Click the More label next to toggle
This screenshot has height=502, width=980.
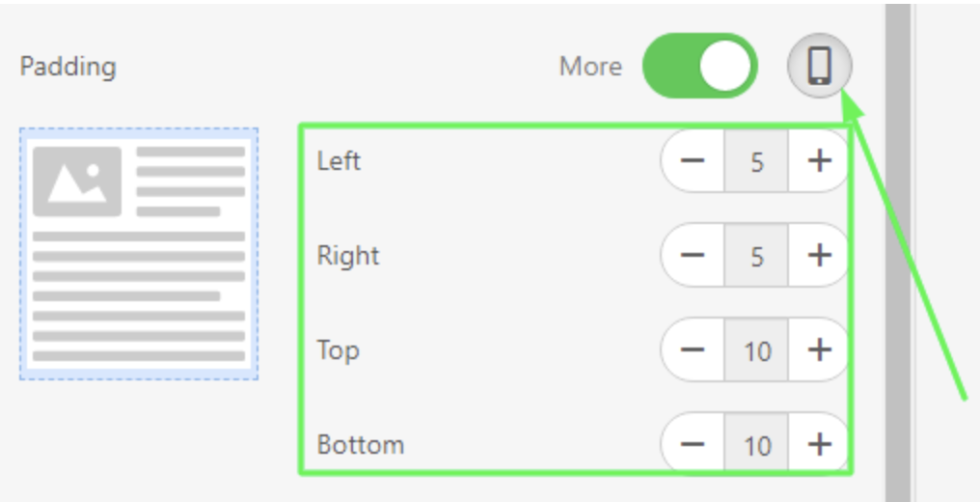click(x=590, y=67)
